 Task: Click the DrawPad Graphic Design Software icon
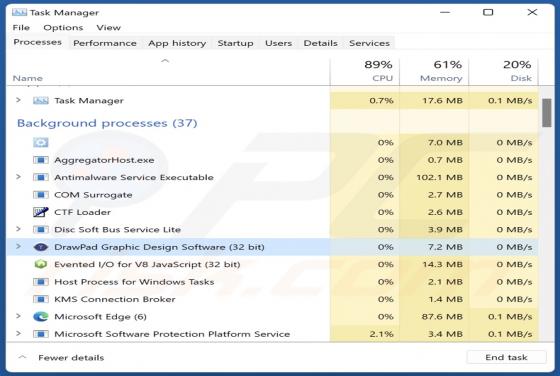(x=41, y=247)
